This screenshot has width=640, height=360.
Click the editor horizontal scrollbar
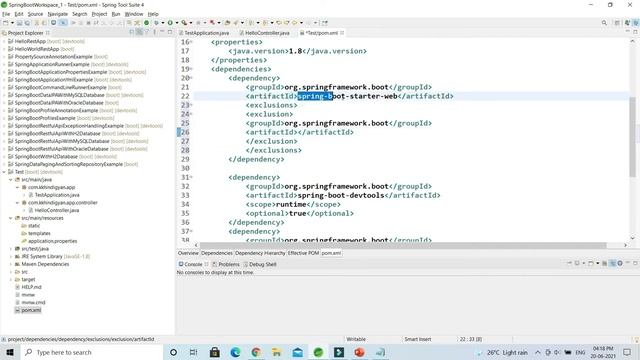pos(403,245)
